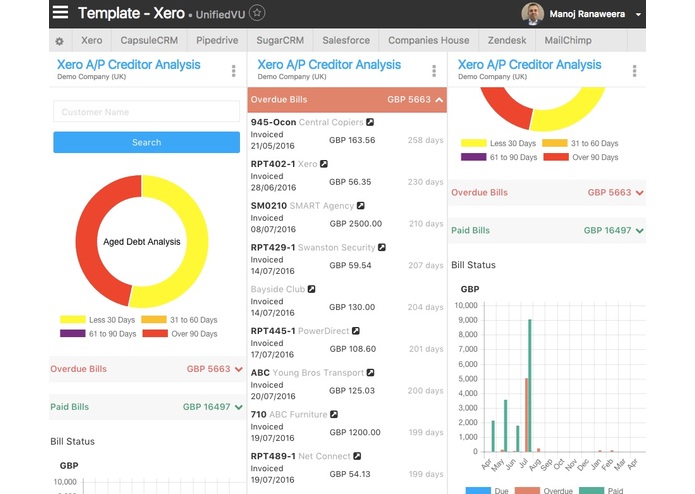The height and width of the screenshot is (494, 695).
Task: Toggle Less 30 Days legend in left panel chart
Action: 98,319
